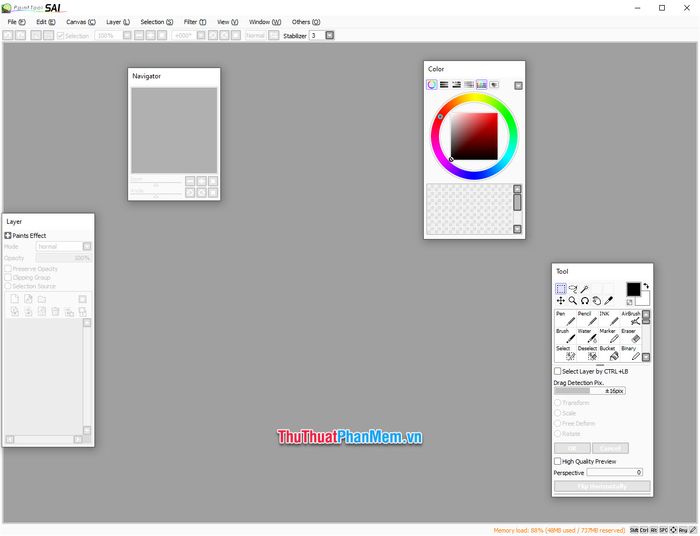Click brush list scroll down arrow
Screen dimensions: 700x536
coord(646,357)
